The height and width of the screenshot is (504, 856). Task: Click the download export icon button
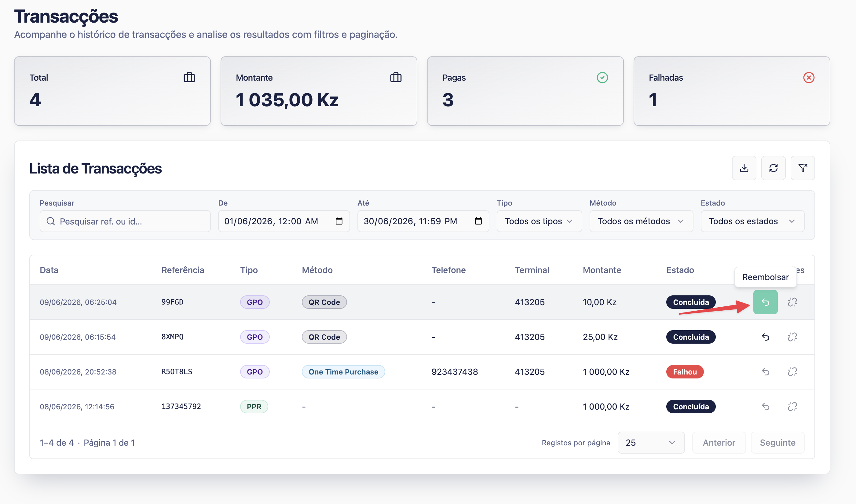pos(744,168)
